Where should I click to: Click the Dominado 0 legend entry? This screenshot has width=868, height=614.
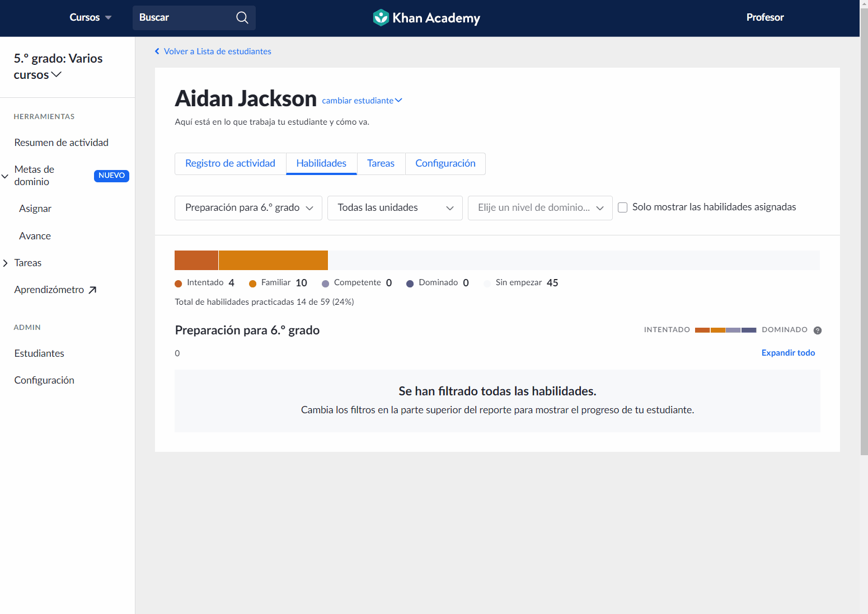(x=438, y=283)
